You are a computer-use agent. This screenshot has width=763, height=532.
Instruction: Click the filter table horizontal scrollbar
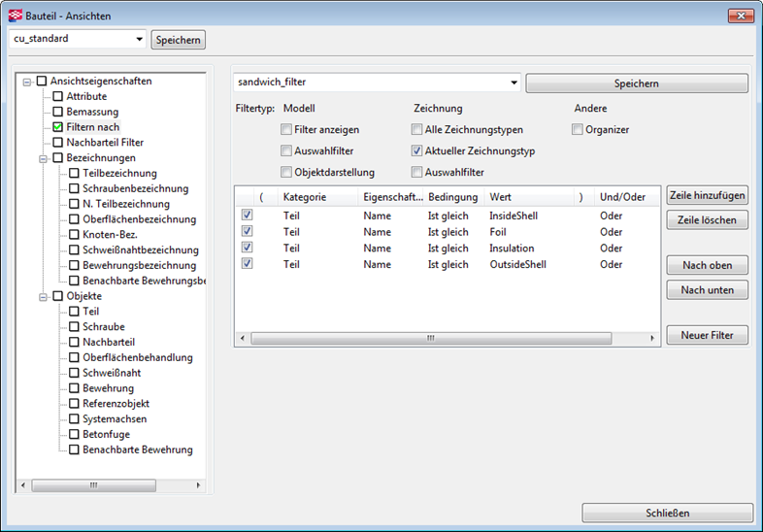[x=446, y=339]
